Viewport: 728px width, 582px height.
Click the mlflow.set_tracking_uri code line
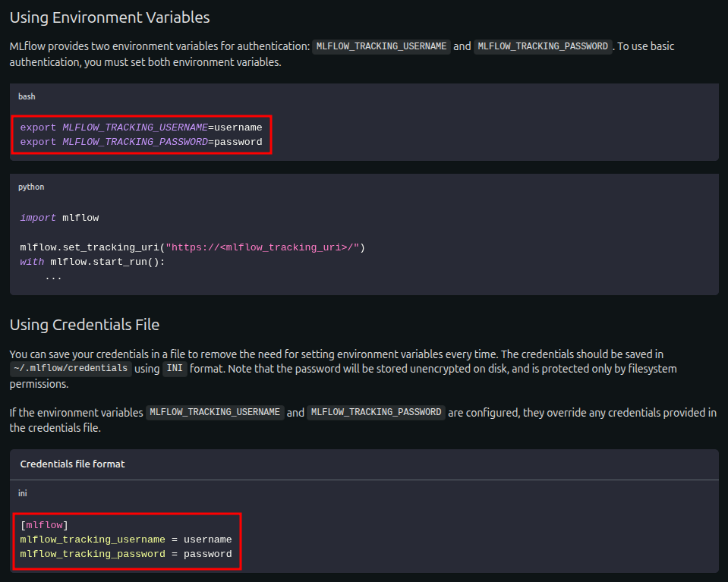point(193,247)
